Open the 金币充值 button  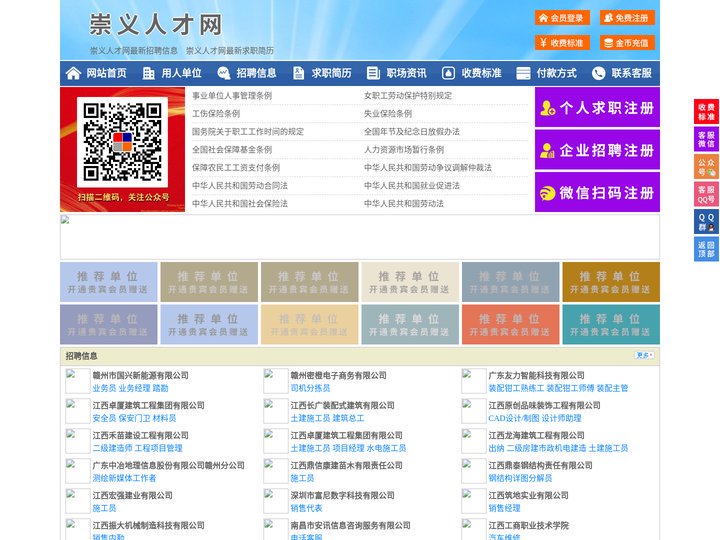click(x=627, y=43)
